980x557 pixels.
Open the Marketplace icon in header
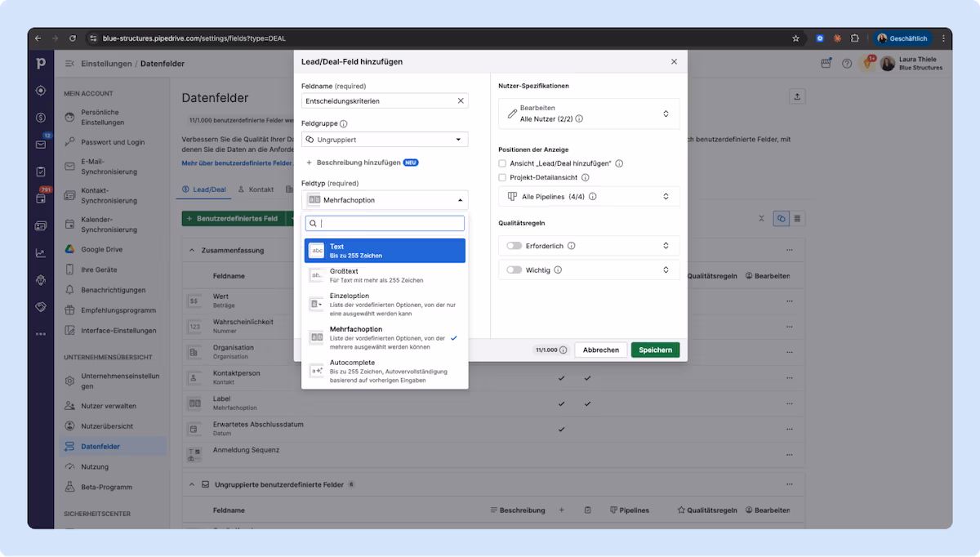826,63
